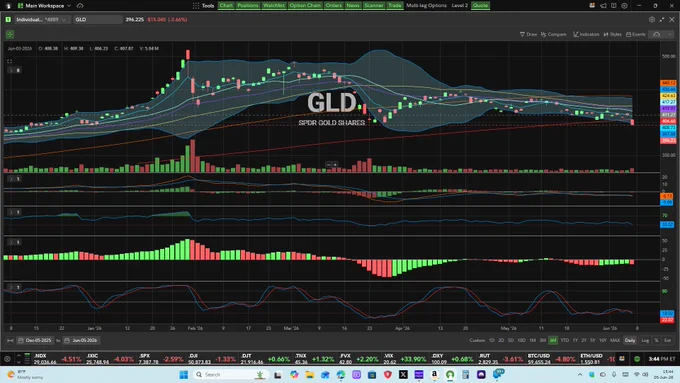The height and width of the screenshot is (383, 680).
Task: Expand the stochastic pane legend
Action: [14, 287]
